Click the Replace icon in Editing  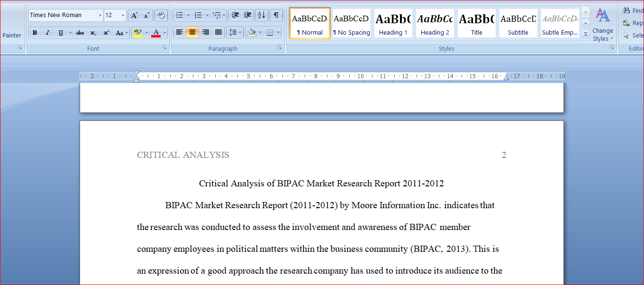tap(626, 23)
